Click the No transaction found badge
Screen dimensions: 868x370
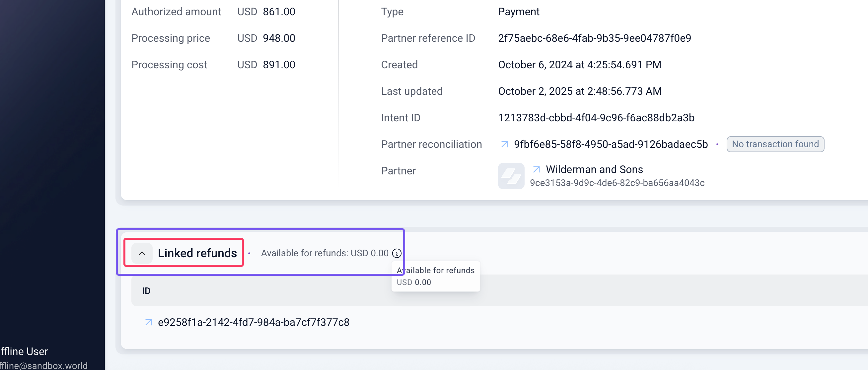click(775, 145)
